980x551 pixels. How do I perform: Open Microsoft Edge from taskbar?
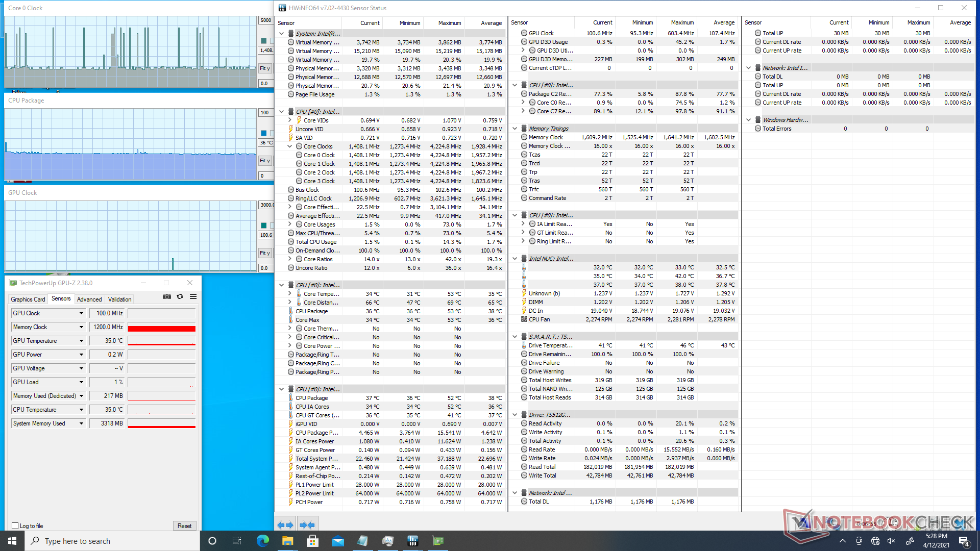coord(263,541)
